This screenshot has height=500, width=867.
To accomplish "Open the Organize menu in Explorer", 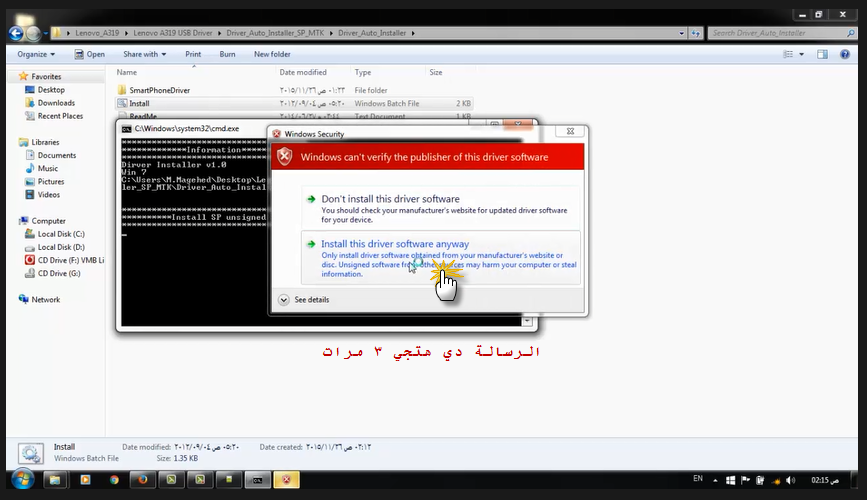I will click(36, 54).
